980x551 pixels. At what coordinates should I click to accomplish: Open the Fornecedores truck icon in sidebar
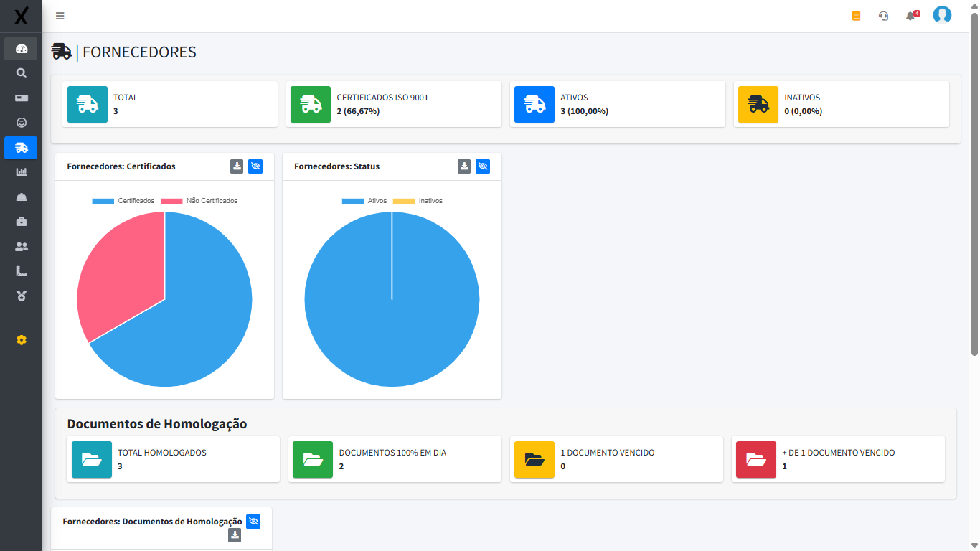click(21, 148)
